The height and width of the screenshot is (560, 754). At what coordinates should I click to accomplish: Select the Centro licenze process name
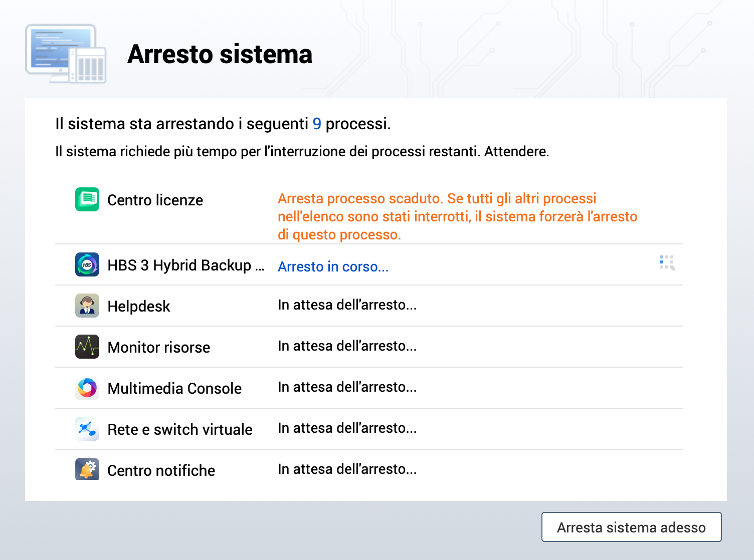coord(155,200)
